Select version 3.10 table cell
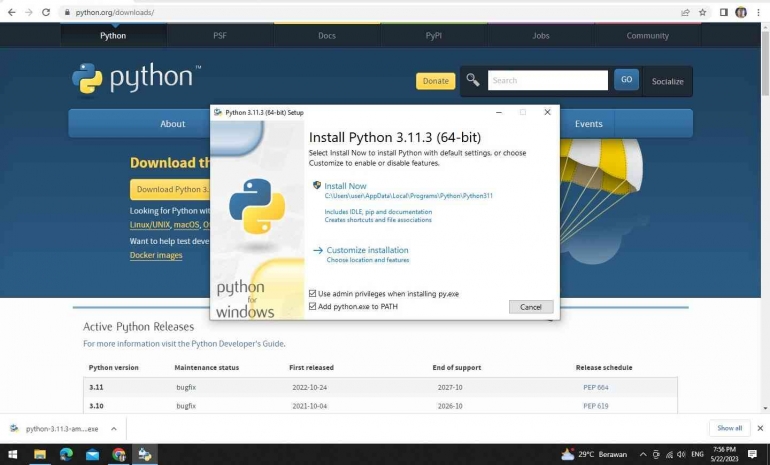This screenshot has width=770, height=465. coord(96,406)
